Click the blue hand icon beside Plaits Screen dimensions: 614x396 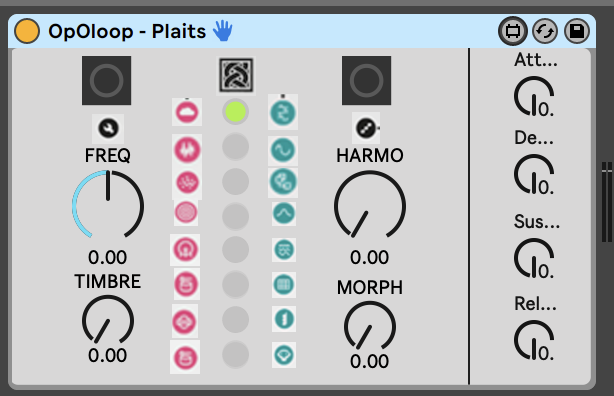223,31
